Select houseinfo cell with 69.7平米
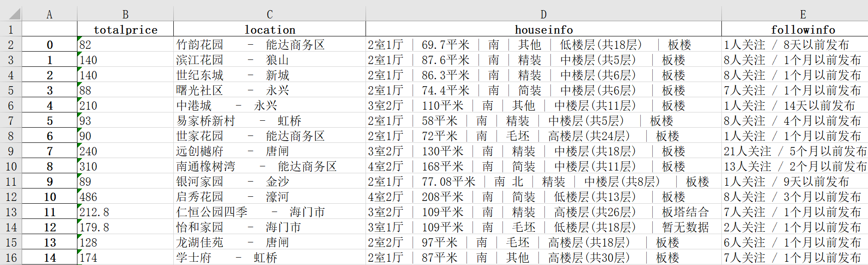The width and height of the screenshot is (868, 265). pyautogui.click(x=543, y=45)
